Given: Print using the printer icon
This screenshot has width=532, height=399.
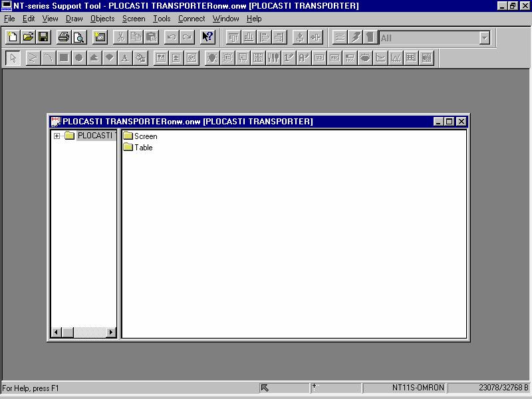Looking at the screenshot, I should coord(63,37).
